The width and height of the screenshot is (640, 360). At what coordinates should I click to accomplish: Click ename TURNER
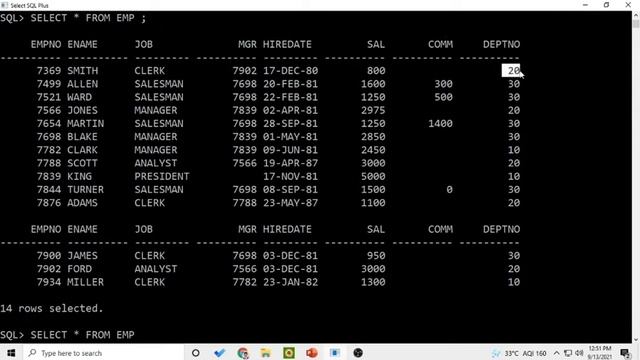pyautogui.click(x=86, y=190)
